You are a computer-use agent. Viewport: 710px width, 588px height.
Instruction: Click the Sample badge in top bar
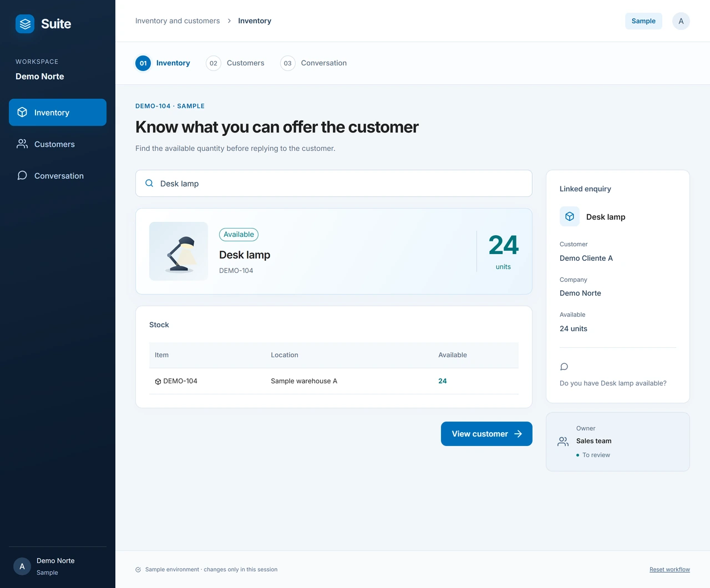point(643,21)
